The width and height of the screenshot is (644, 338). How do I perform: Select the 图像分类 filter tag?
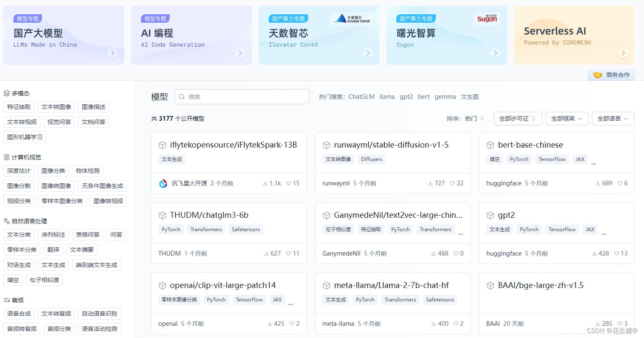tap(53, 171)
